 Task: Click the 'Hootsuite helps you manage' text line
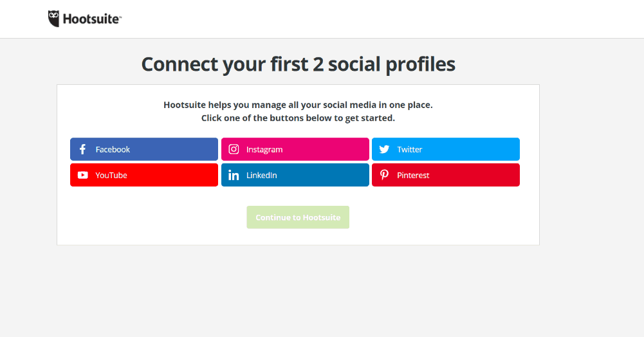[x=298, y=105]
